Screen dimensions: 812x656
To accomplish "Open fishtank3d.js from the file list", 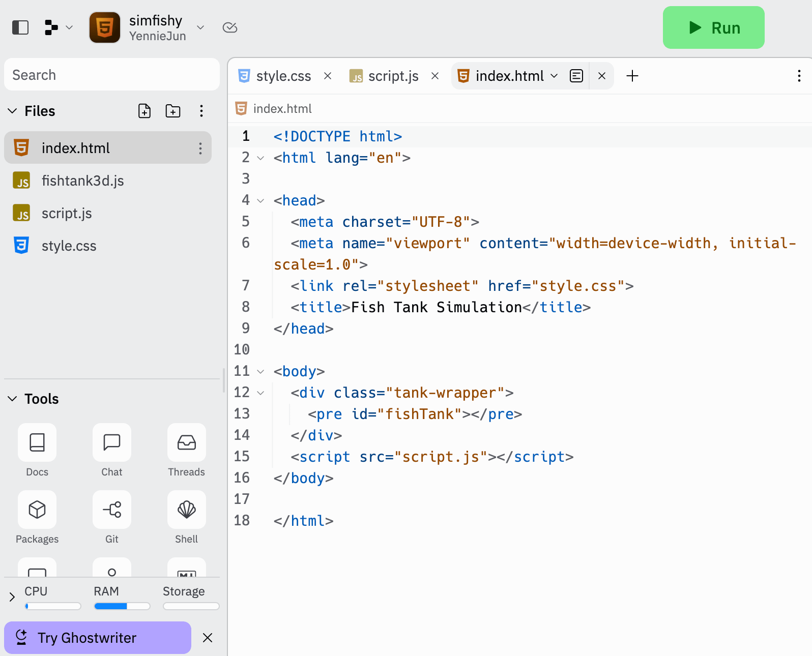I will (108, 181).
